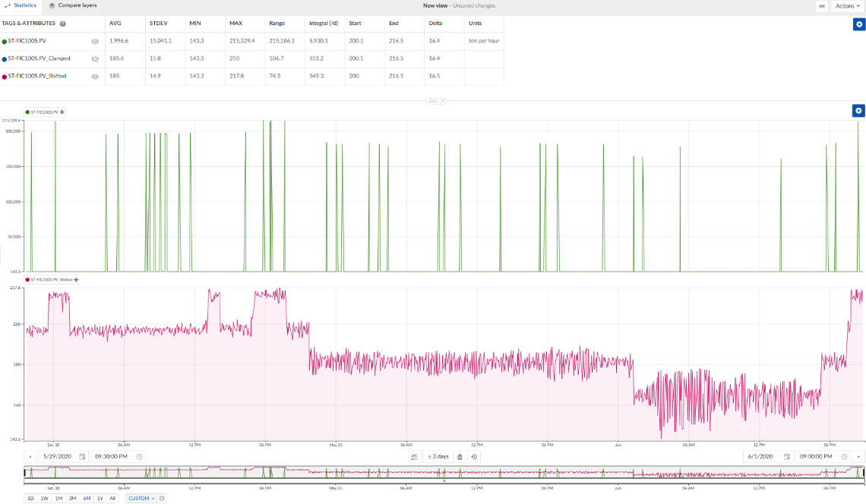
Task: Show the hidden ST-FIC1005.PV_Clamped tag
Action: pyautogui.click(x=95, y=59)
